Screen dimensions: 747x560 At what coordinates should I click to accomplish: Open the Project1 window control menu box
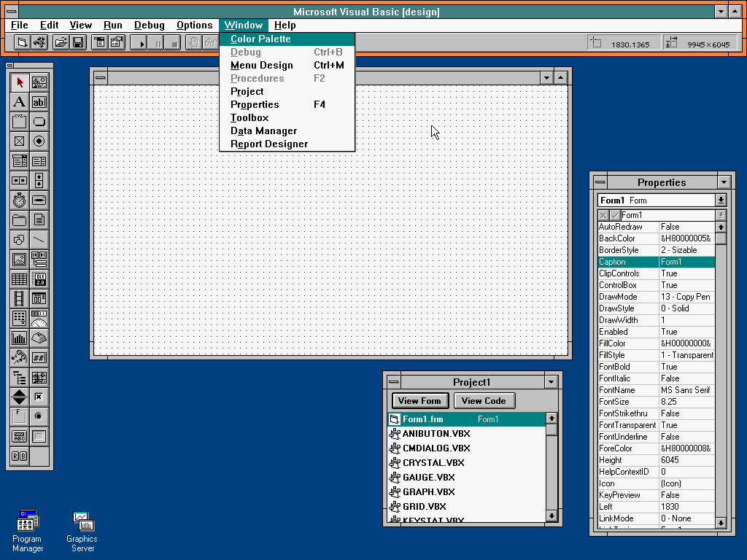(393, 382)
